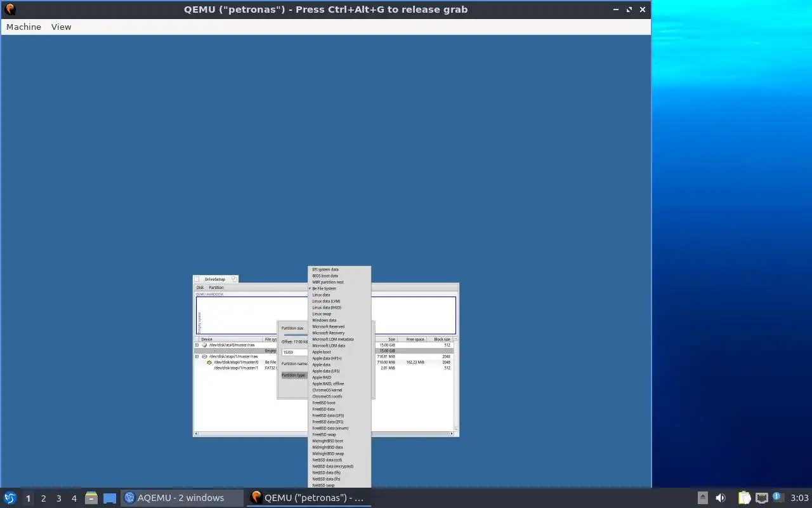812x508 pixels.
Task: Open the network tray icon
Action: [762, 498]
